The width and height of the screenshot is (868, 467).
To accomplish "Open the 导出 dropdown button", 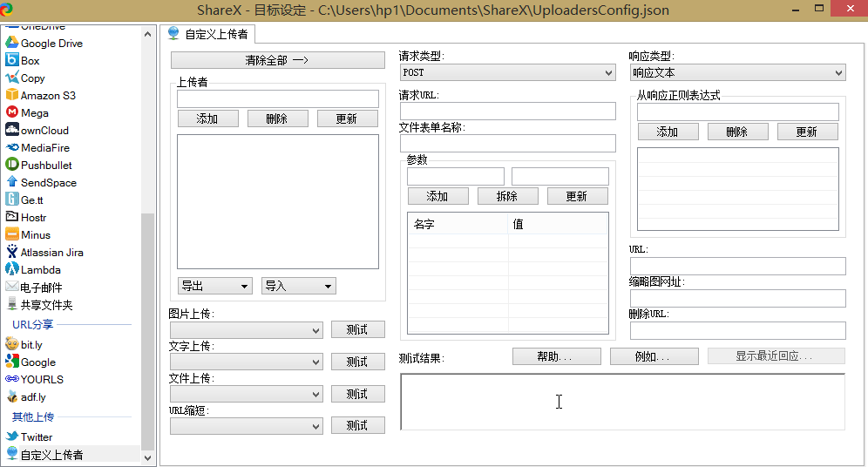I will [x=215, y=286].
